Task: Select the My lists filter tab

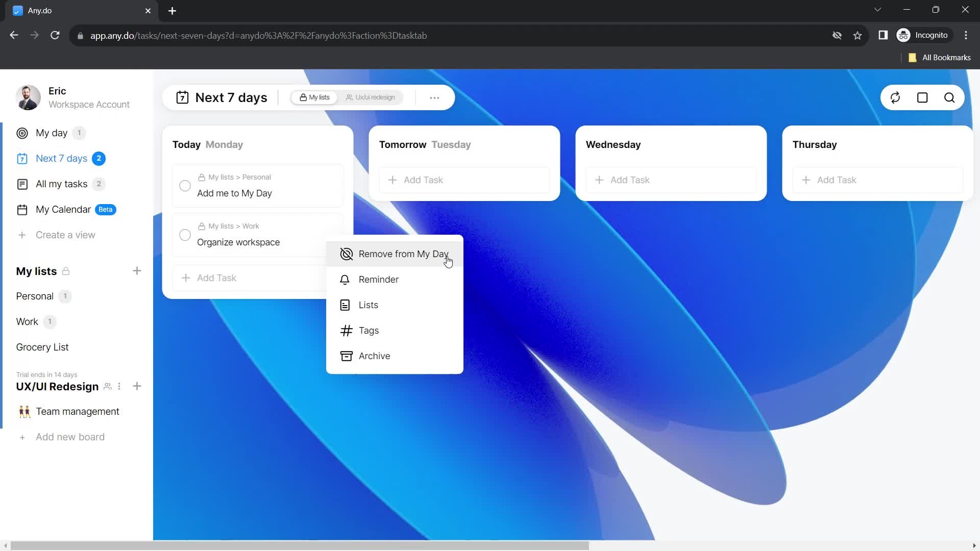Action: pyautogui.click(x=314, y=97)
